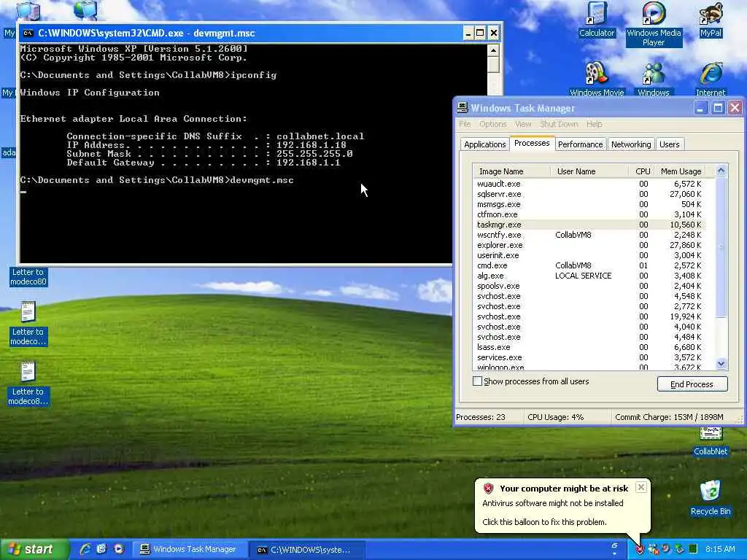The height and width of the screenshot is (560, 747).
Task: Open Internet Explorer desktop icon
Action: (711, 79)
